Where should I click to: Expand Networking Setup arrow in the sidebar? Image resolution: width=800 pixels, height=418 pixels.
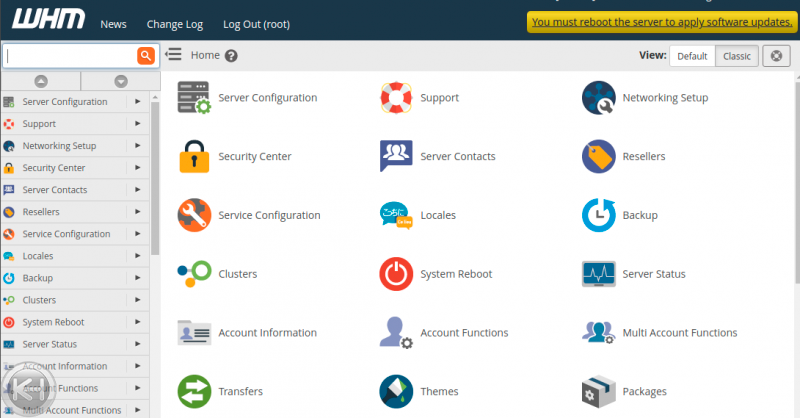click(138, 145)
